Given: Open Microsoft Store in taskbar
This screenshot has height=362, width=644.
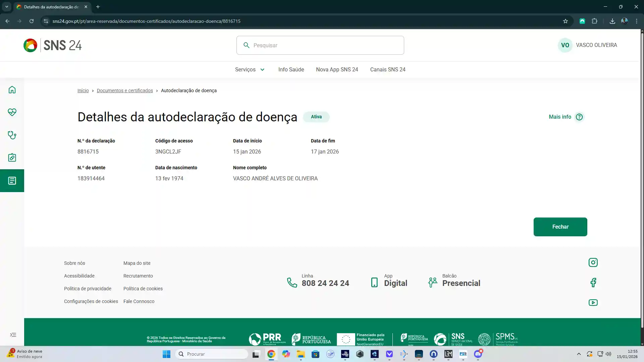Looking at the screenshot, I should 315,354.
